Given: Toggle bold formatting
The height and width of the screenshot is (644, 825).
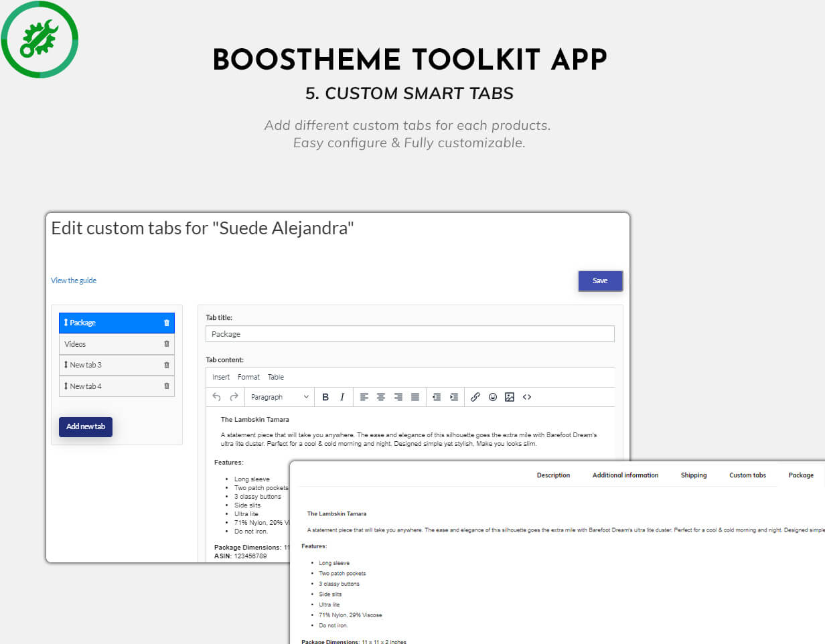Looking at the screenshot, I should [325, 397].
